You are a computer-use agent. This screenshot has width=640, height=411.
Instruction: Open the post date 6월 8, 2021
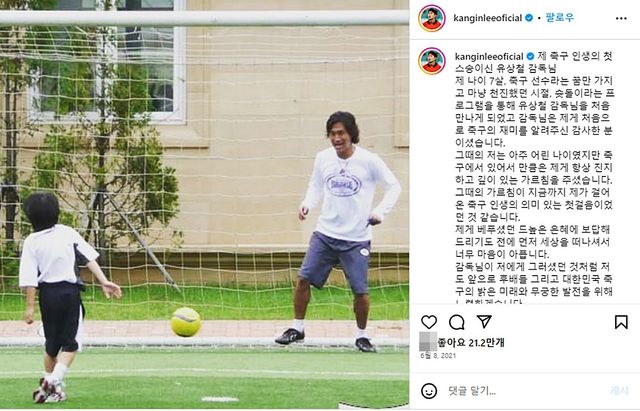pyautogui.click(x=438, y=355)
